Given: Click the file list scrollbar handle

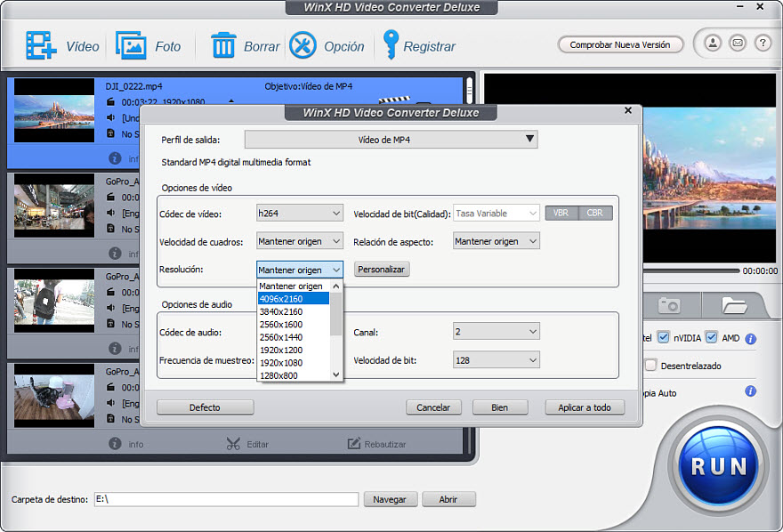Looking at the screenshot, I should [470, 91].
